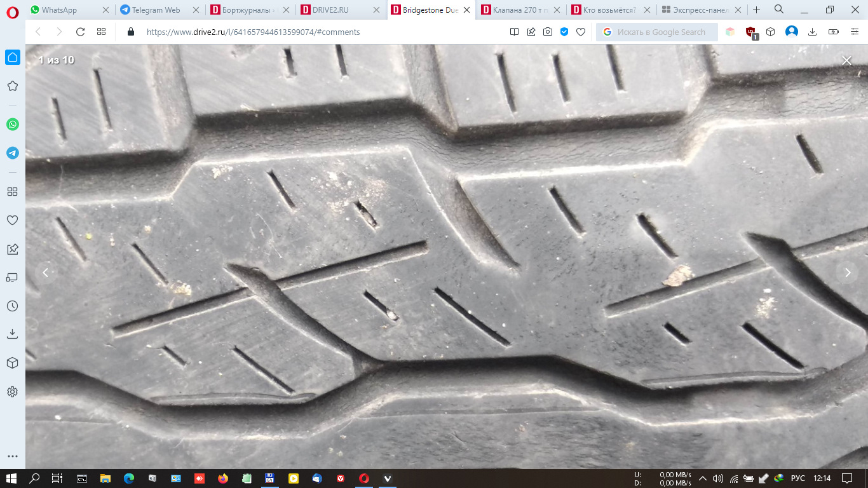This screenshot has width=868, height=488.
Task: Show hidden system tray icons
Action: pyautogui.click(x=703, y=478)
